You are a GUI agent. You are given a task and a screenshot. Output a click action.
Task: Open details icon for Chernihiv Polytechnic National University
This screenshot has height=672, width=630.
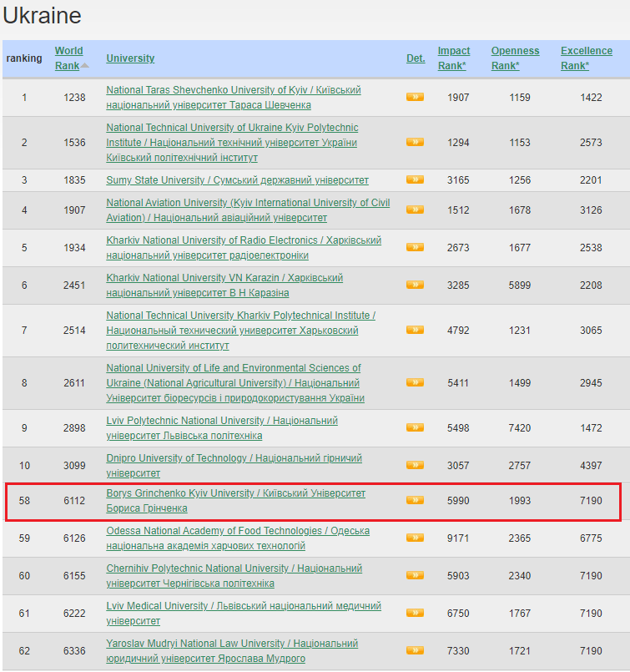tap(415, 575)
